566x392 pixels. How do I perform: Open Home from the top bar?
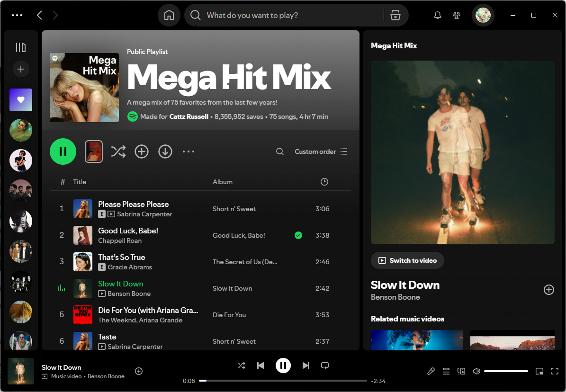click(169, 15)
